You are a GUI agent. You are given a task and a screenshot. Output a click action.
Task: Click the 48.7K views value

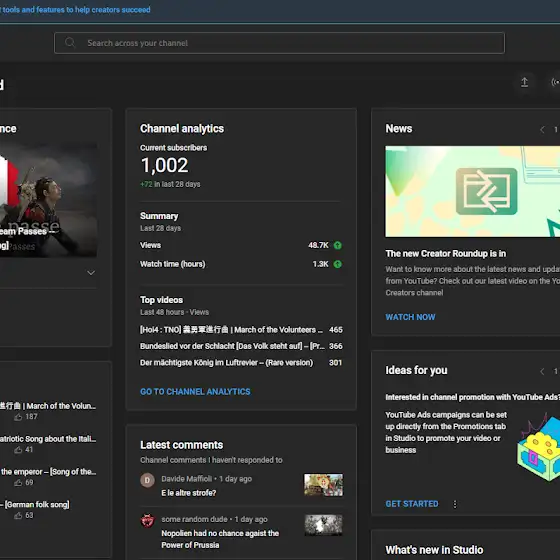[318, 245]
